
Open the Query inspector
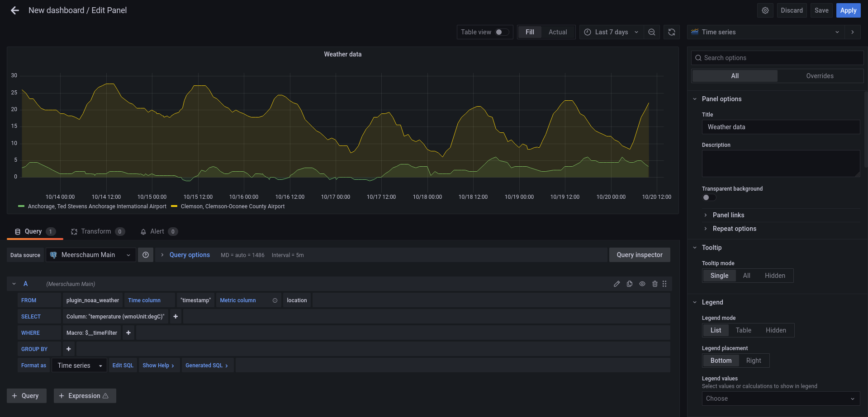point(639,255)
